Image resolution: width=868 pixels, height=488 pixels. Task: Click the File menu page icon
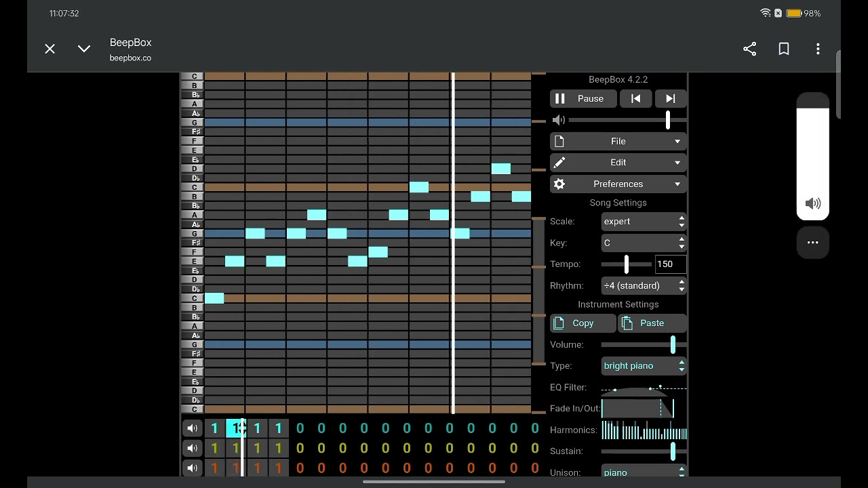coord(559,141)
